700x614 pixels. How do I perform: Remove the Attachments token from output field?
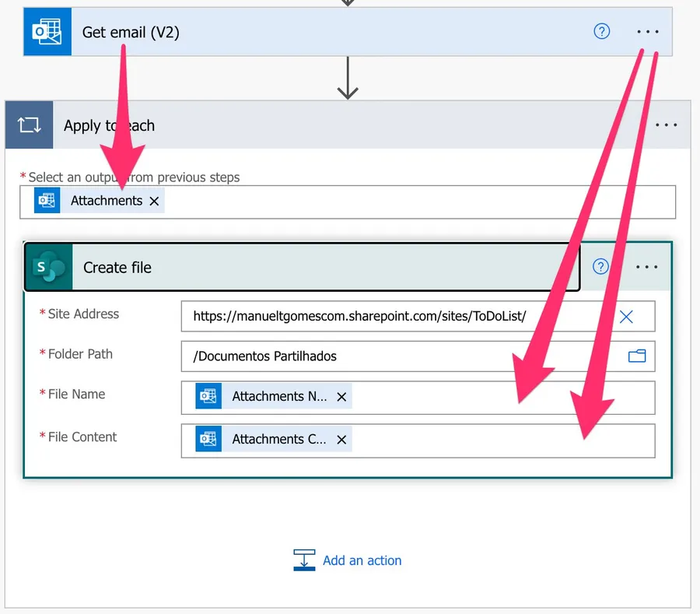[154, 201]
